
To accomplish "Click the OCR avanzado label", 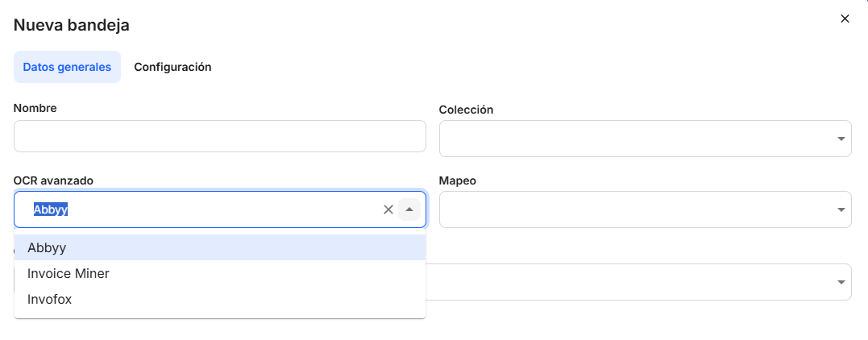I will point(53,180).
